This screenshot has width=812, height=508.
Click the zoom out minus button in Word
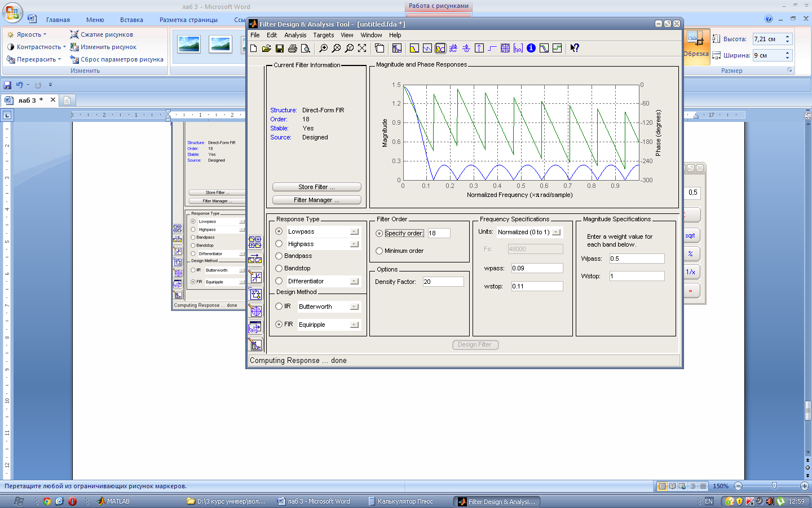click(x=738, y=486)
